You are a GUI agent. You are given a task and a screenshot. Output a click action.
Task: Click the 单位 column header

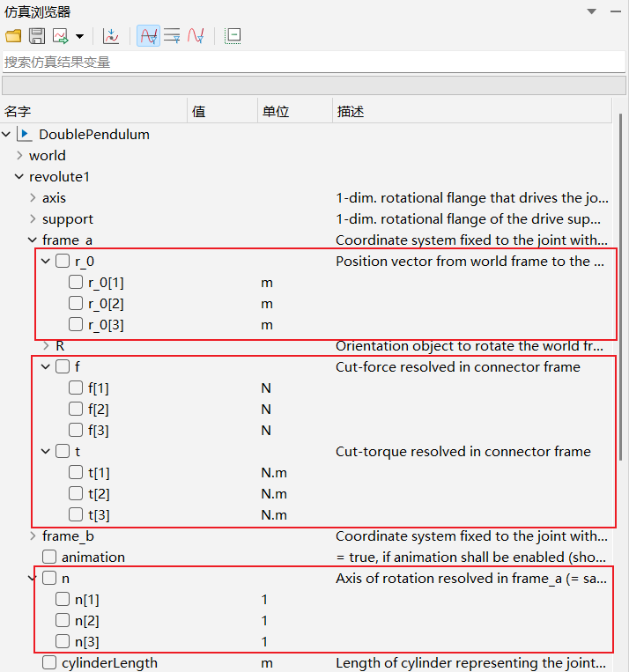276,112
